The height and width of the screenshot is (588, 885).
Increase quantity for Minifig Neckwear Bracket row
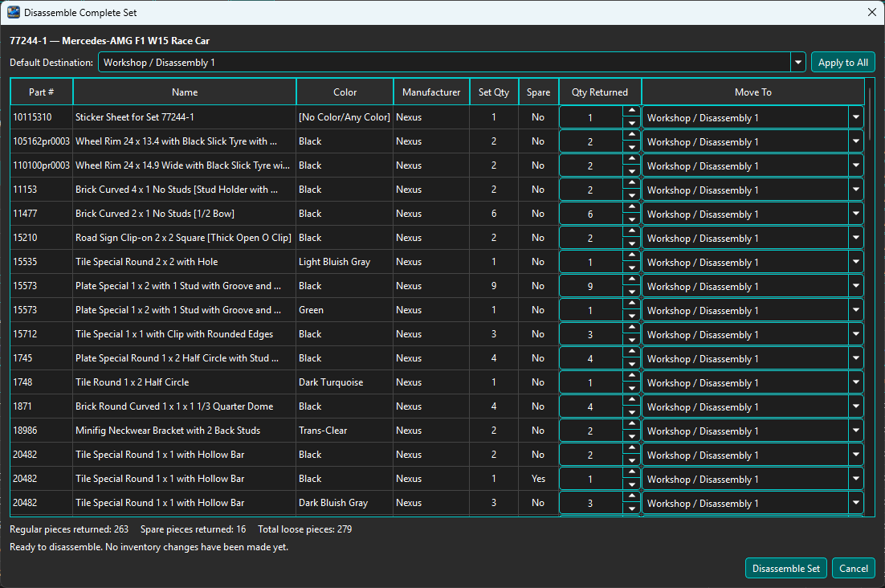(x=631, y=424)
